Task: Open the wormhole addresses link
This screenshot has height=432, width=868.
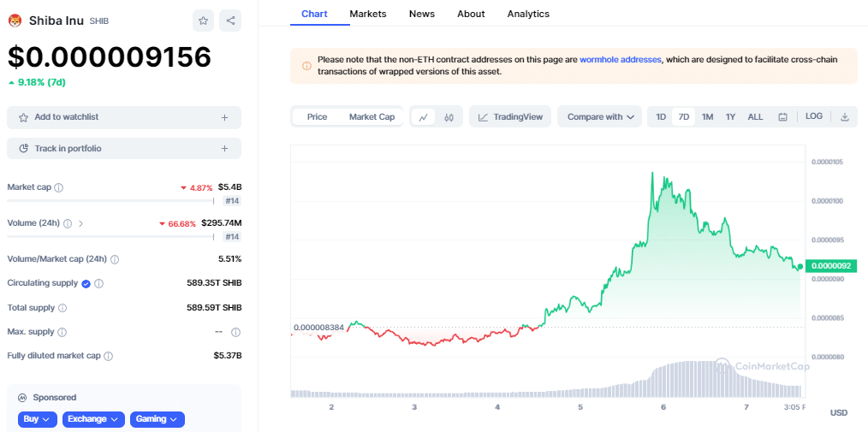Action: [x=620, y=60]
